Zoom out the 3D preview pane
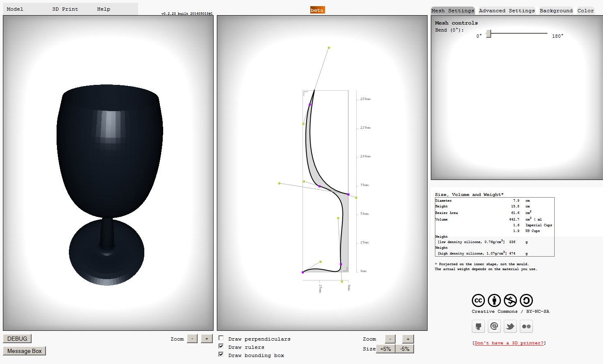Viewport: 603px width, 364px height. coord(192,339)
